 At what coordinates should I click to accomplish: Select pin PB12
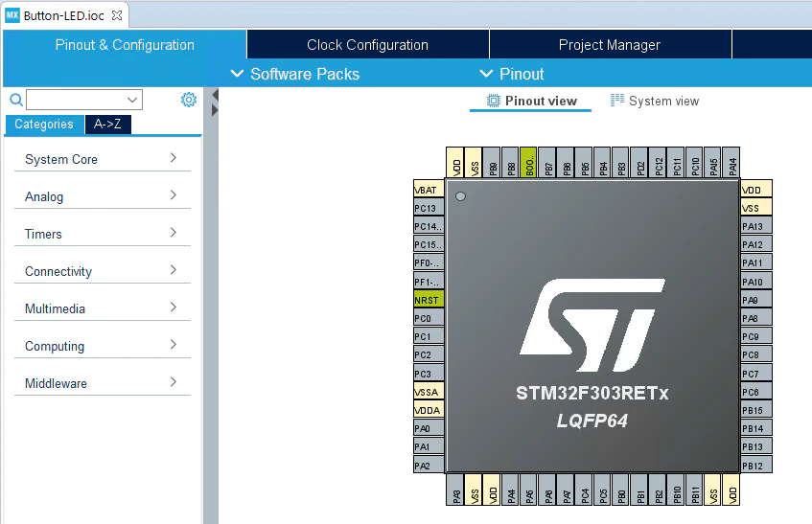coord(756,466)
